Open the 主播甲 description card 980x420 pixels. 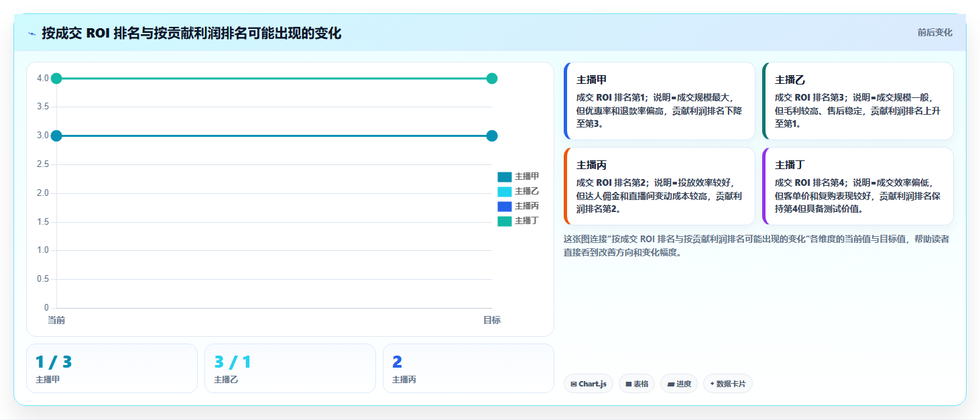tap(660, 101)
